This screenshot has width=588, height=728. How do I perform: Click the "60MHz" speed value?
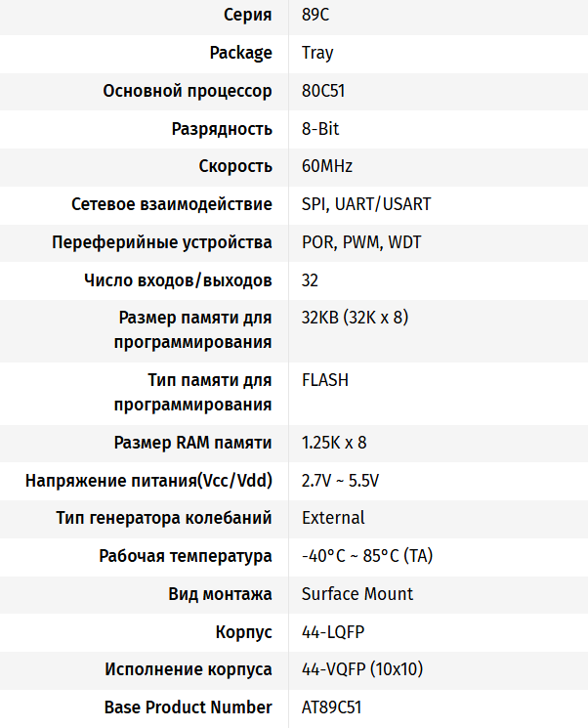[327, 166]
